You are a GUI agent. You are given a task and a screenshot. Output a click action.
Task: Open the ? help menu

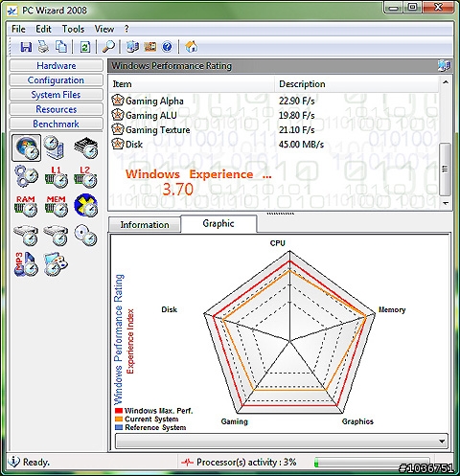pyautogui.click(x=126, y=29)
